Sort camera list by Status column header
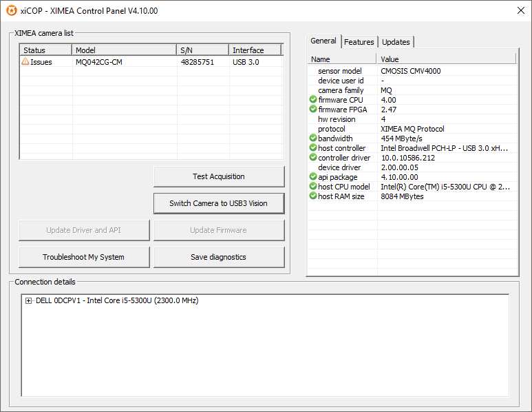 [x=46, y=50]
